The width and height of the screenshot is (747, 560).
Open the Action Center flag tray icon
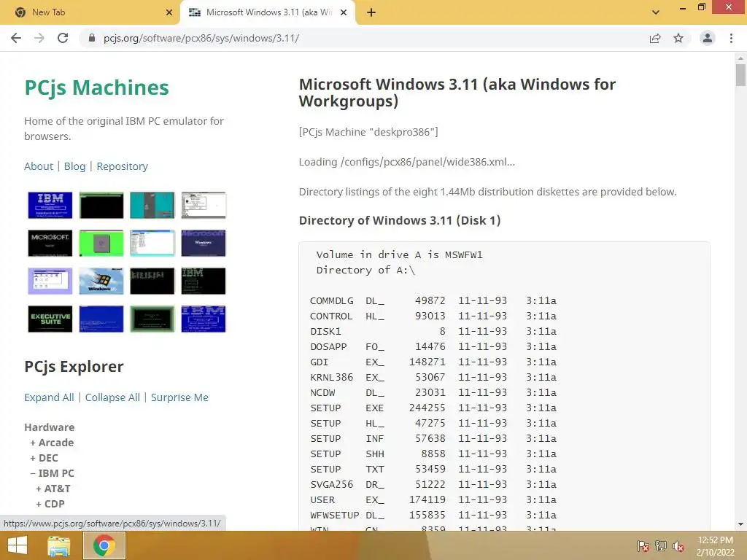coord(643,546)
